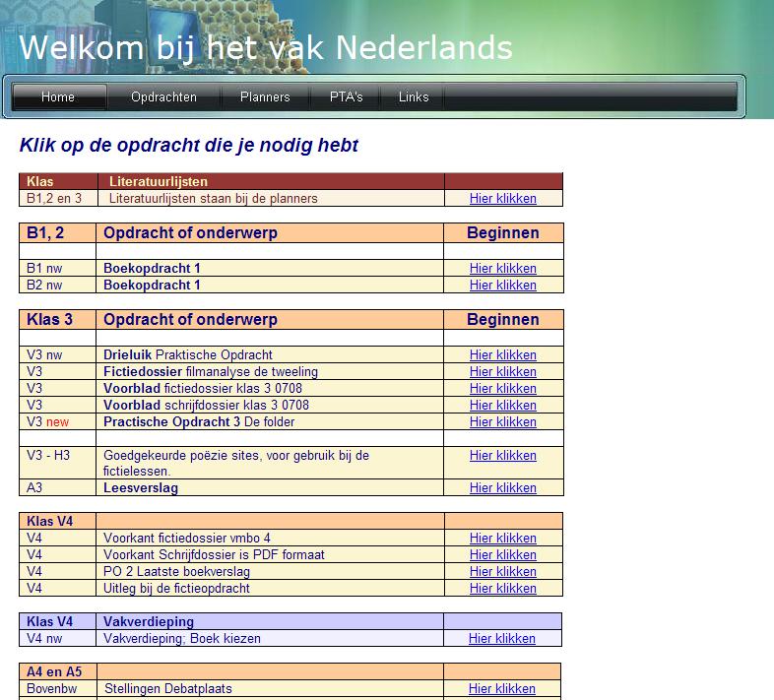Screen dimensions: 774x700
Task: Open link for Voorkant Schrijfdossier PDF formaat
Action: click(x=502, y=555)
